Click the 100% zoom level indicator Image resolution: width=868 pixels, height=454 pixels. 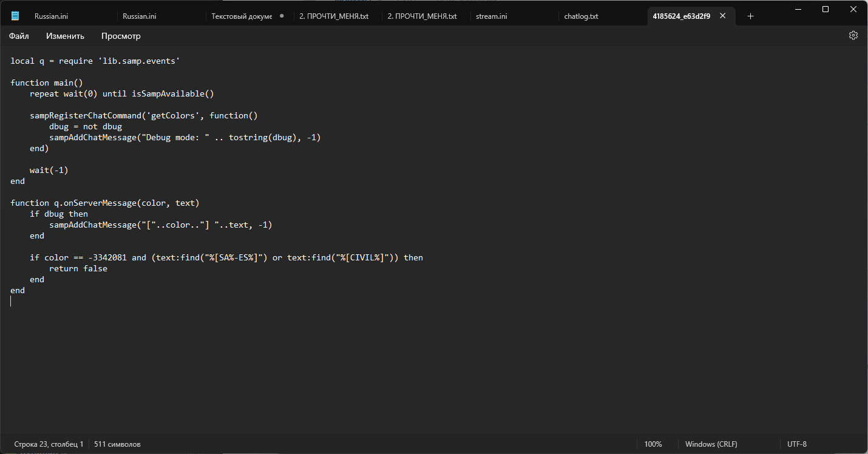pyautogui.click(x=653, y=444)
